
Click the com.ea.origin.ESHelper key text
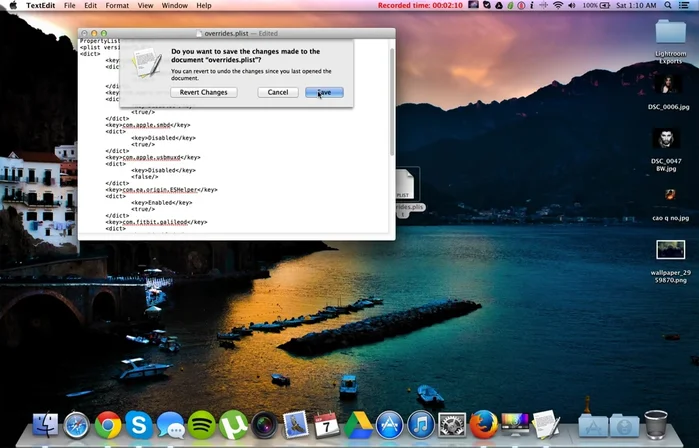(160, 190)
